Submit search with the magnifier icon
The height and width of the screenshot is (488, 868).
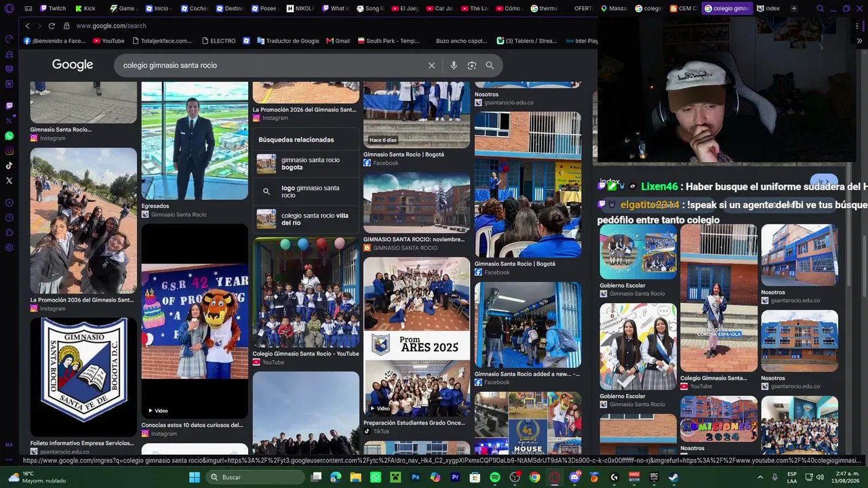pos(490,65)
